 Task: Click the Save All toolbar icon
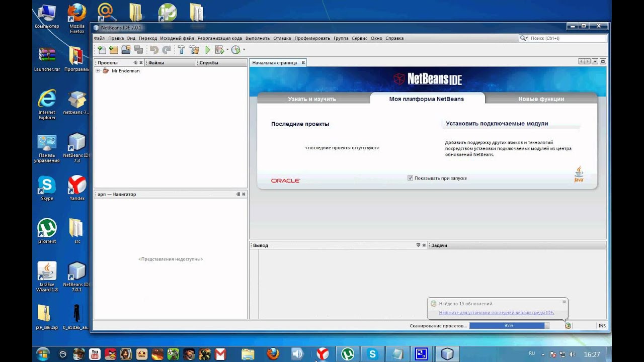click(x=138, y=50)
